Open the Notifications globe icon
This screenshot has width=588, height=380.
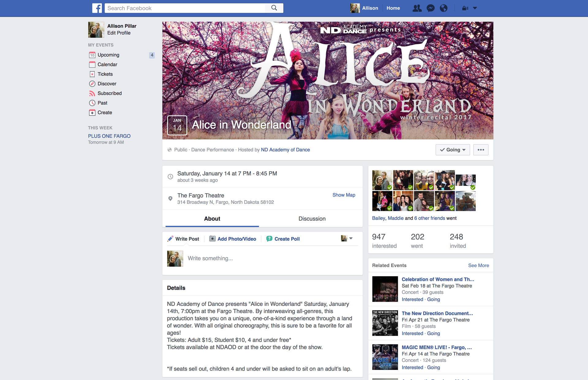[x=443, y=8]
